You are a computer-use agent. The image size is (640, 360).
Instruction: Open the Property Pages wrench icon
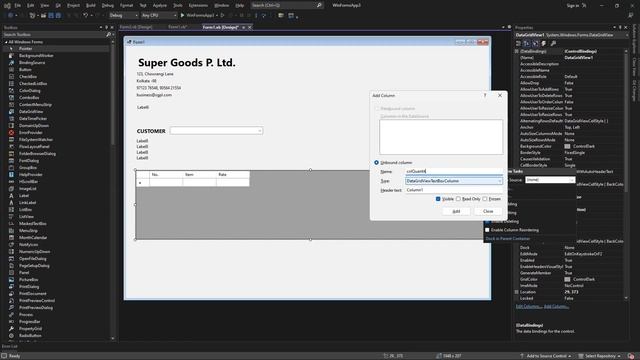coord(553,43)
